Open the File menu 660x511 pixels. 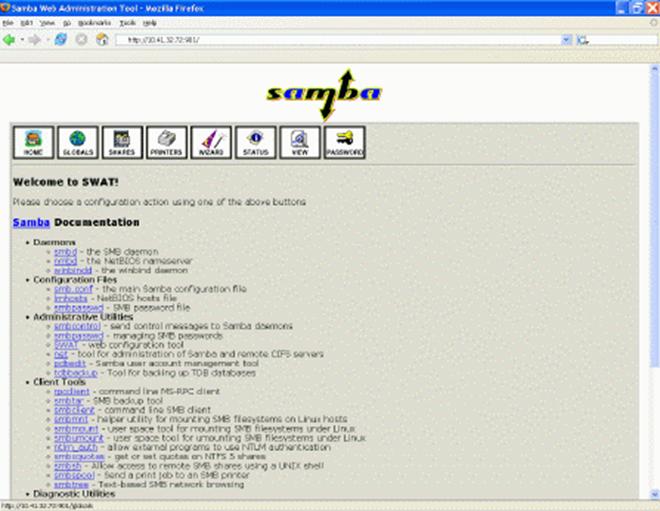click(8, 23)
